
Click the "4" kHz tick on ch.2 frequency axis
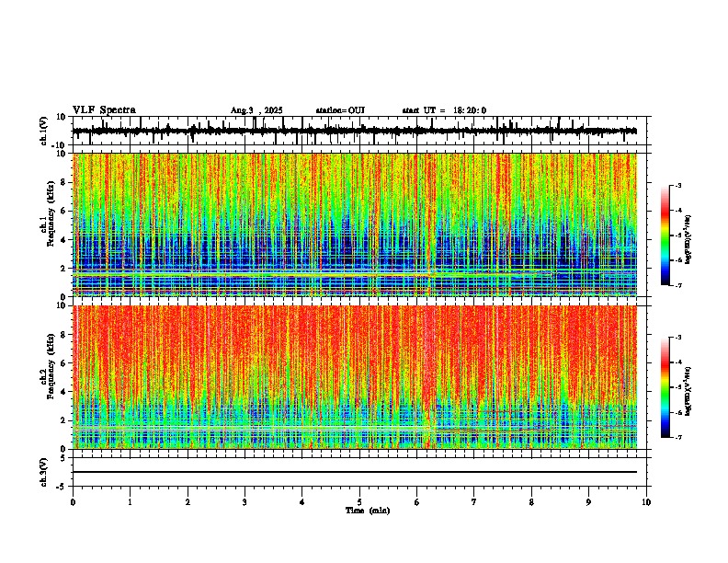(x=64, y=392)
